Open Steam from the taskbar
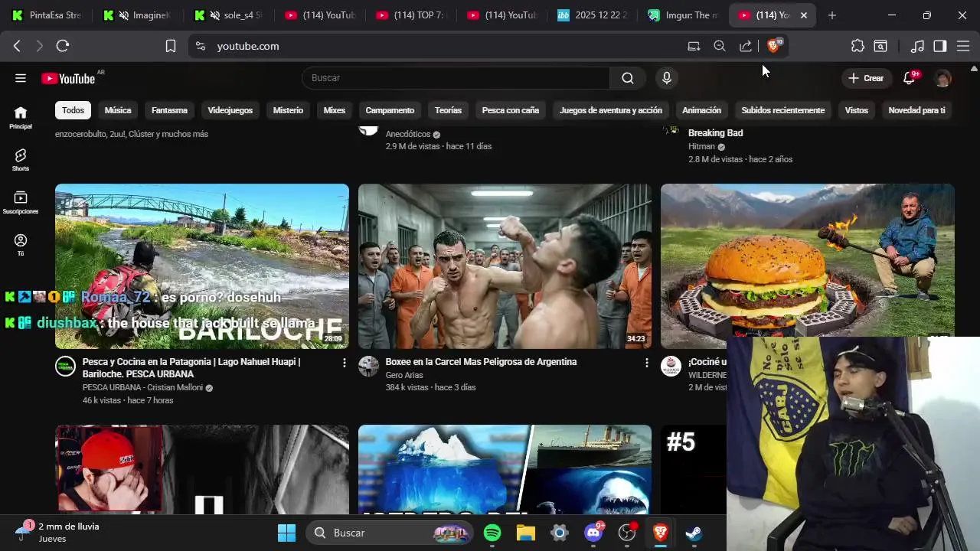The image size is (980, 551). coord(694,533)
